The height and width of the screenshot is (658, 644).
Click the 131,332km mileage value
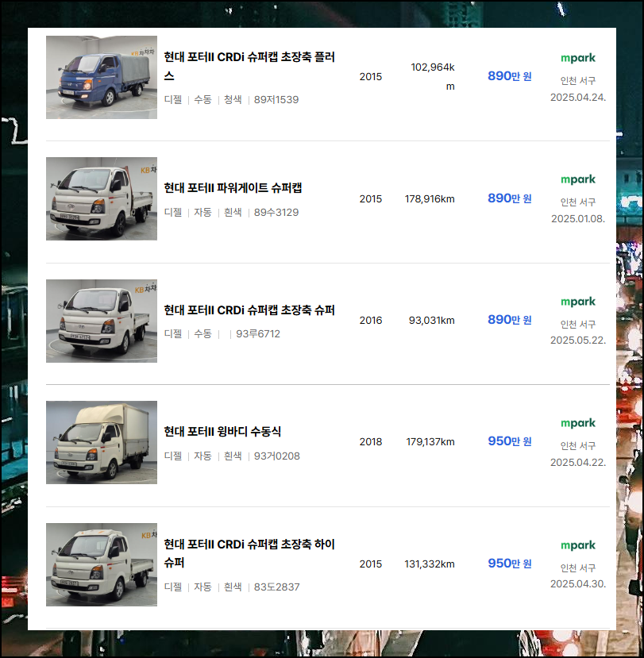pyautogui.click(x=430, y=564)
